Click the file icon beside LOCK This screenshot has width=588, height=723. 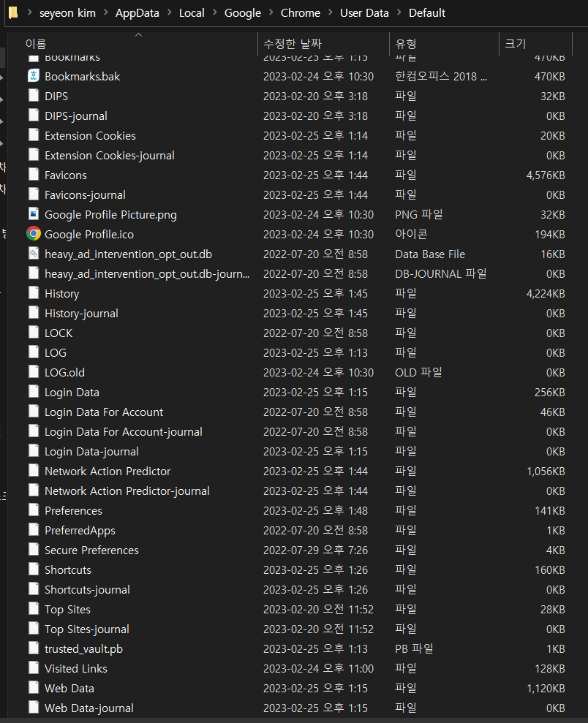(x=34, y=333)
